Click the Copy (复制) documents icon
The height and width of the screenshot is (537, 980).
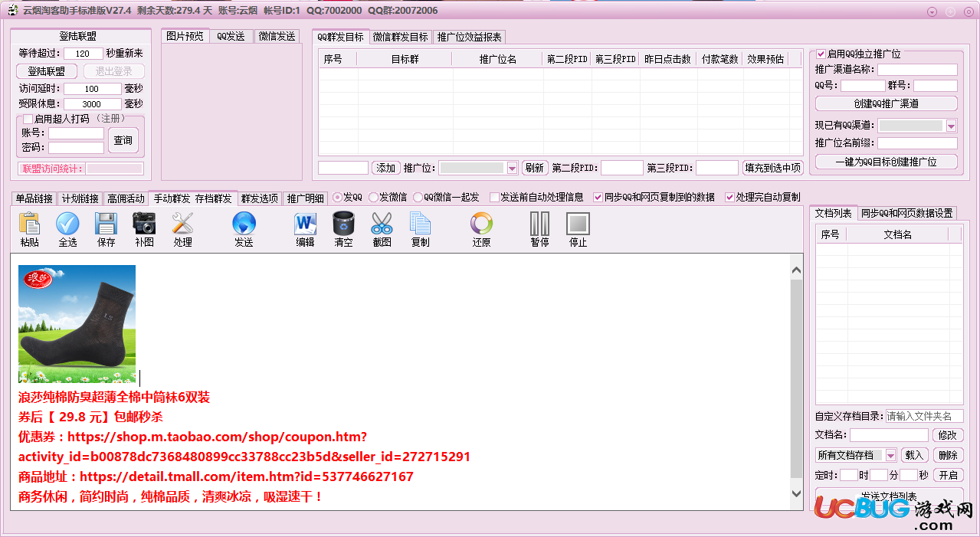click(x=420, y=223)
